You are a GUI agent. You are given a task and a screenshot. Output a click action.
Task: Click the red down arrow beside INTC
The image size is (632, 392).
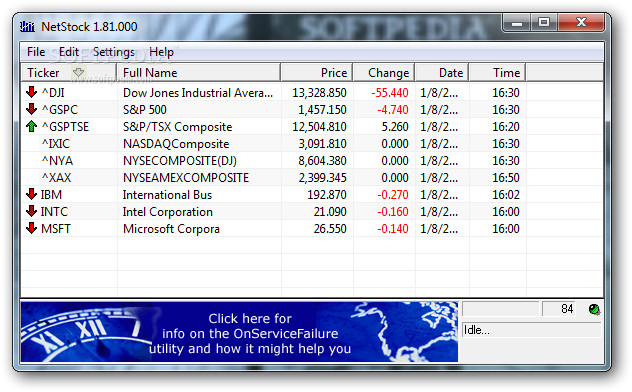[x=31, y=211]
